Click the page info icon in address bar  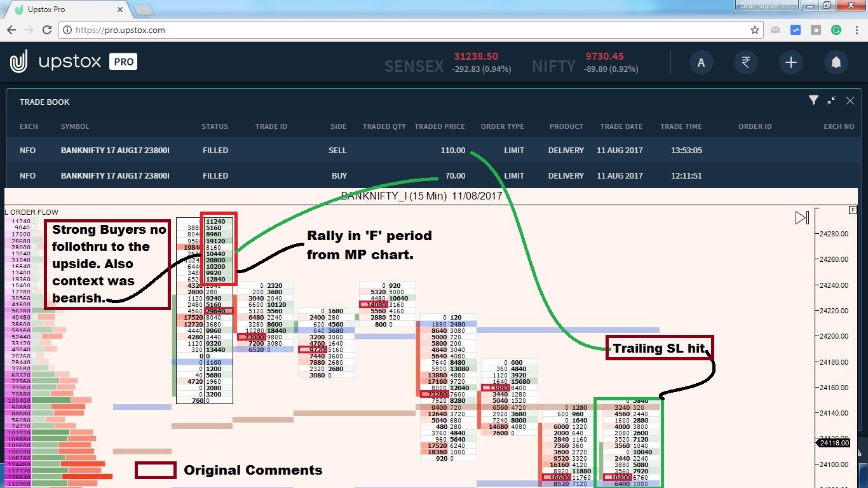click(67, 30)
